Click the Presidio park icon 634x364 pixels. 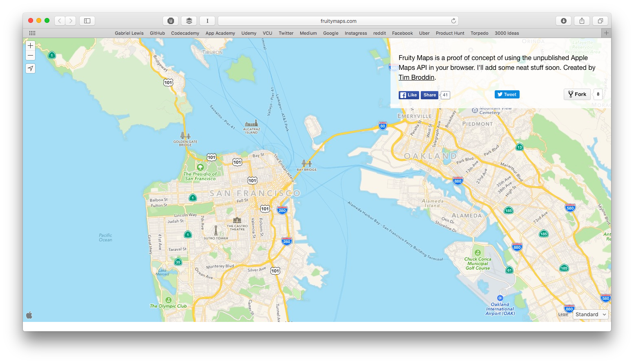(200, 167)
